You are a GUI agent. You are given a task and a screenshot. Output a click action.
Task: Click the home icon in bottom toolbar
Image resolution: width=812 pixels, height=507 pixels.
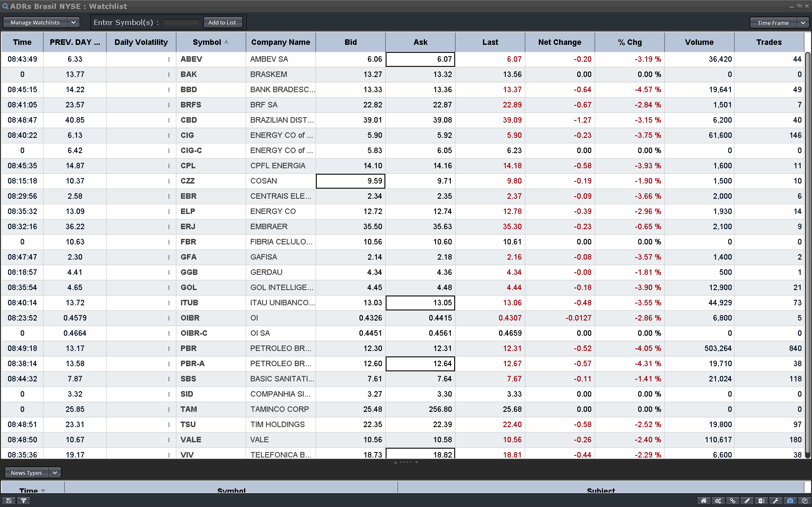(704, 501)
